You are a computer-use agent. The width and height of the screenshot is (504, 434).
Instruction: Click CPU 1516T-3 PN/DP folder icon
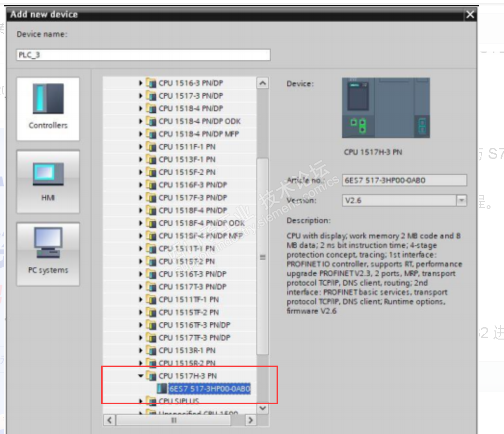coord(151,274)
